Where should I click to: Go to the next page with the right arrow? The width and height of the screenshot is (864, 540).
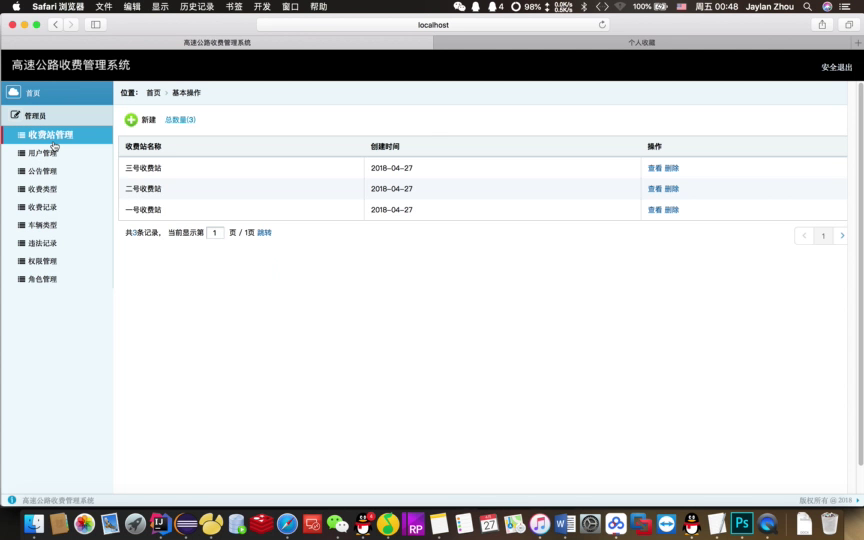(x=841, y=236)
